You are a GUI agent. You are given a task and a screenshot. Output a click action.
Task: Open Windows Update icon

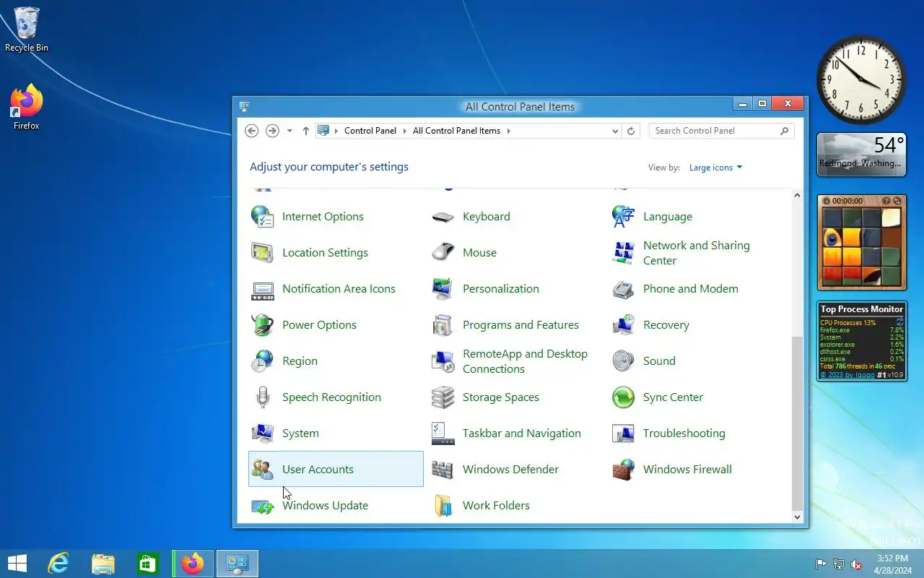point(262,506)
